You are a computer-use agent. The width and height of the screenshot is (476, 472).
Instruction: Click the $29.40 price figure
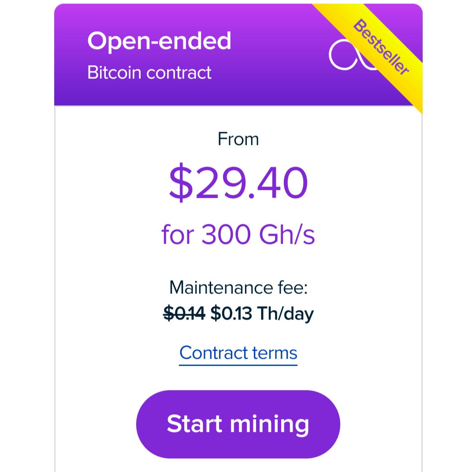pos(238,182)
